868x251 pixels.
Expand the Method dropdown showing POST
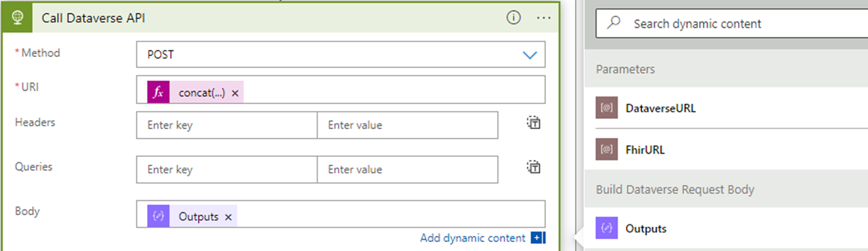(529, 54)
